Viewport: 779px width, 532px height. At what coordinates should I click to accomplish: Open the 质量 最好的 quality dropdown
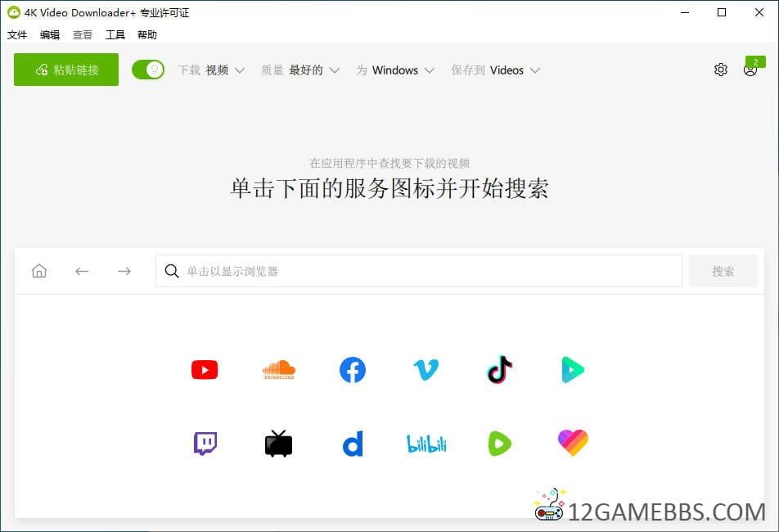(x=300, y=70)
